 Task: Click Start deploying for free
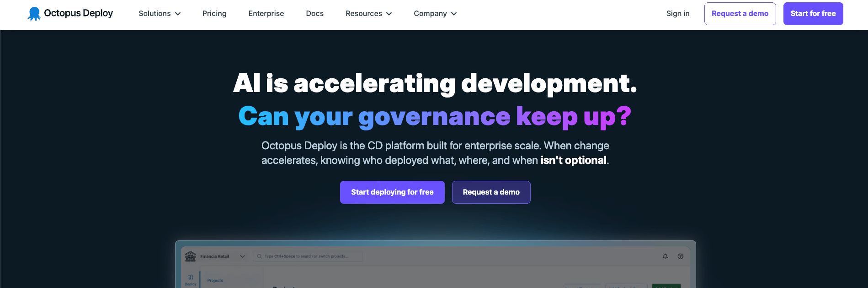392,192
